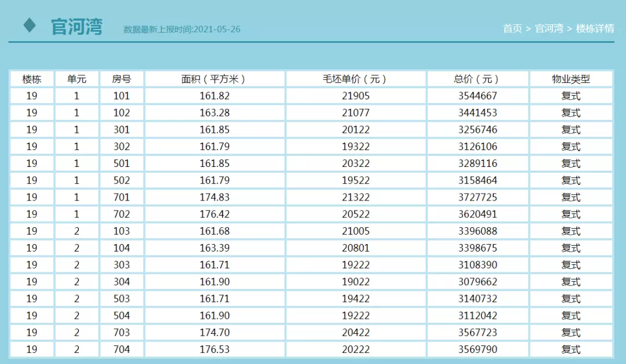Image resolution: width=626 pixels, height=364 pixels.
Task: Click the 面积（平方米）column header
Action: click(214, 79)
